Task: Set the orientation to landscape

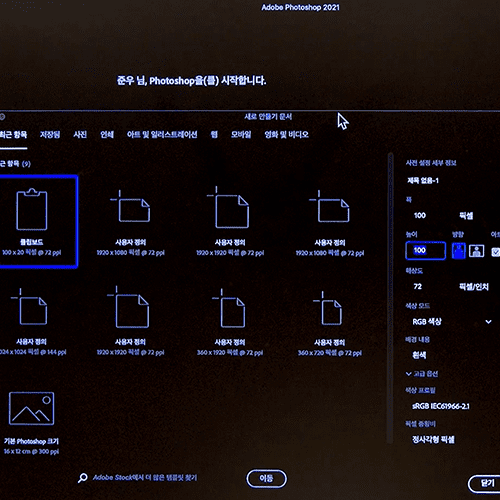Action: pos(477,251)
